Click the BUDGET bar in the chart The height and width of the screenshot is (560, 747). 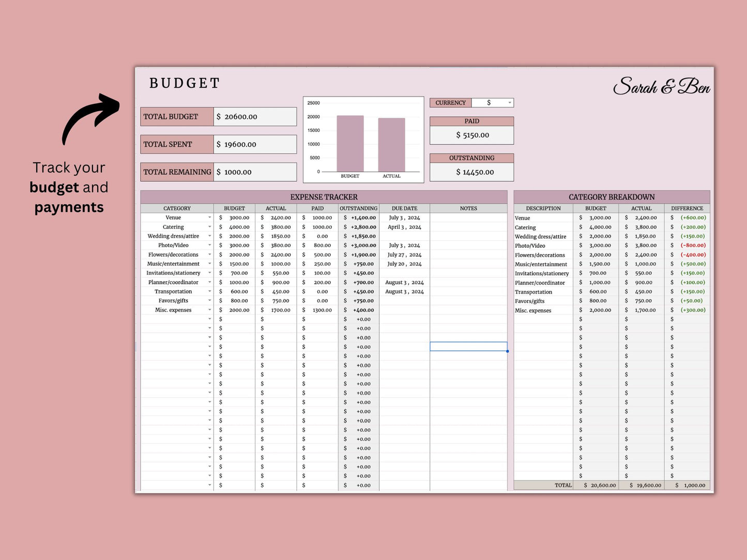click(350, 143)
